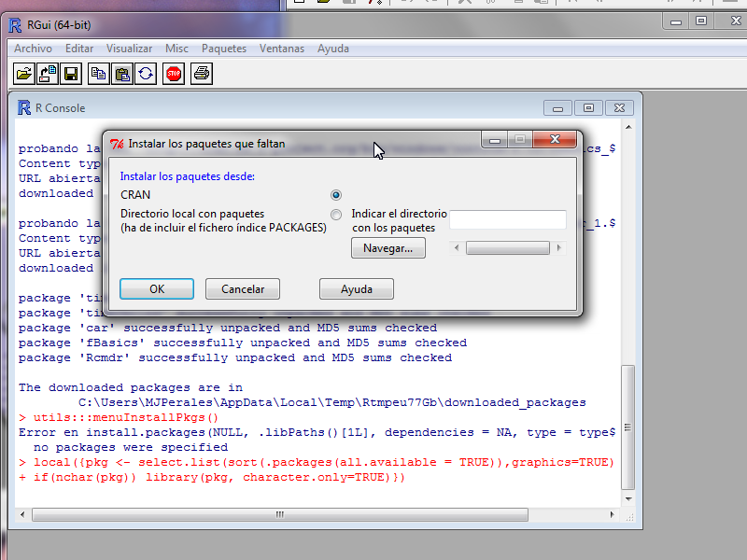The width and height of the screenshot is (747, 560).
Task: Click the Copy toolbar icon
Action: 99,74
